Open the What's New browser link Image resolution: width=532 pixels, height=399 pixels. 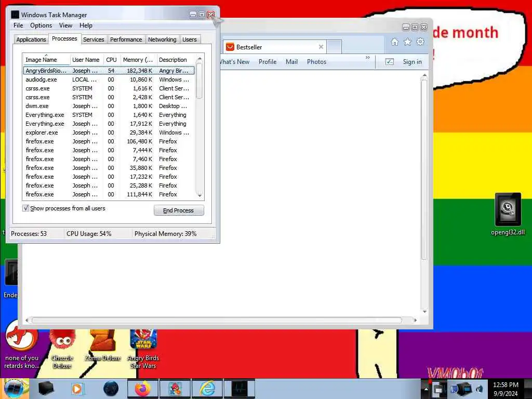[x=235, y=62]
